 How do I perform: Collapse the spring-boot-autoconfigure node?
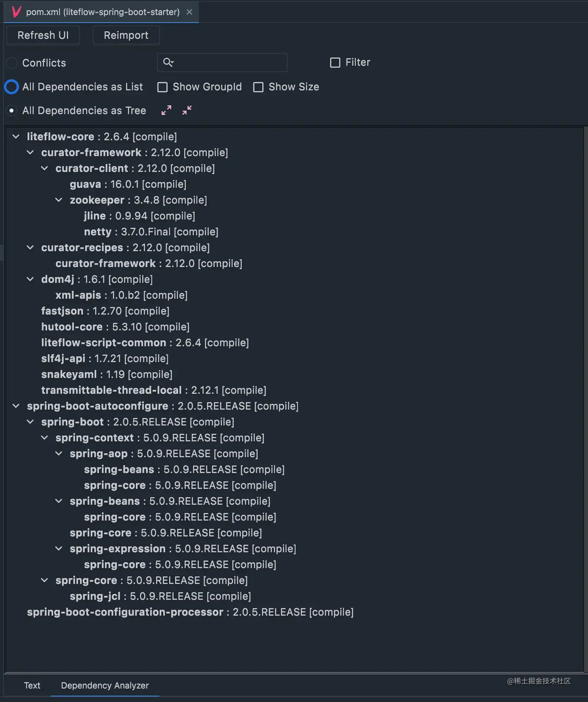(x=16, y=406)
